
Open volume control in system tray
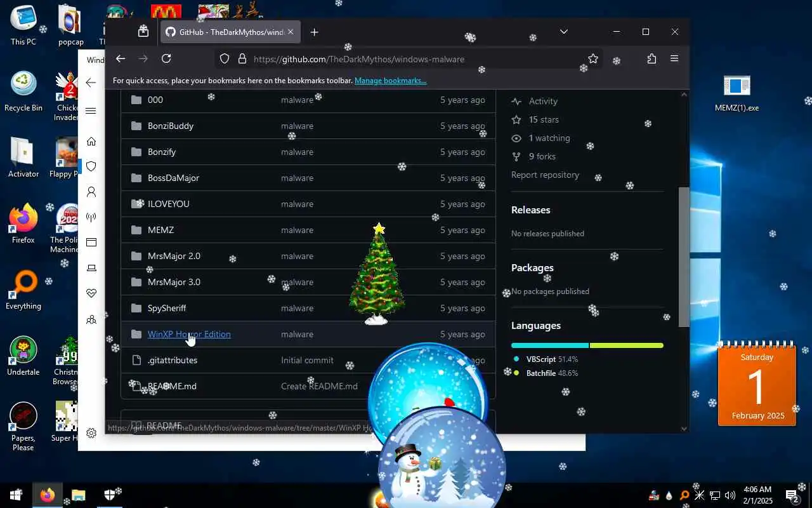coord(730,495)
